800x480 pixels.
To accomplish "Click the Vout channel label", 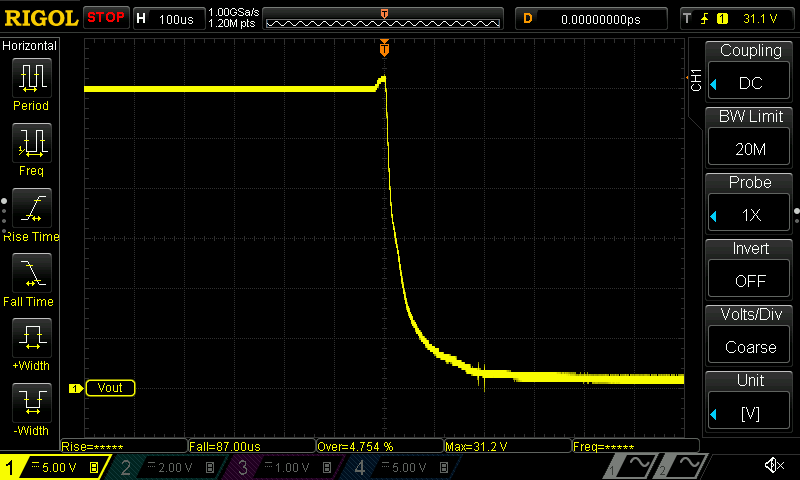I will tap(110, 388).
